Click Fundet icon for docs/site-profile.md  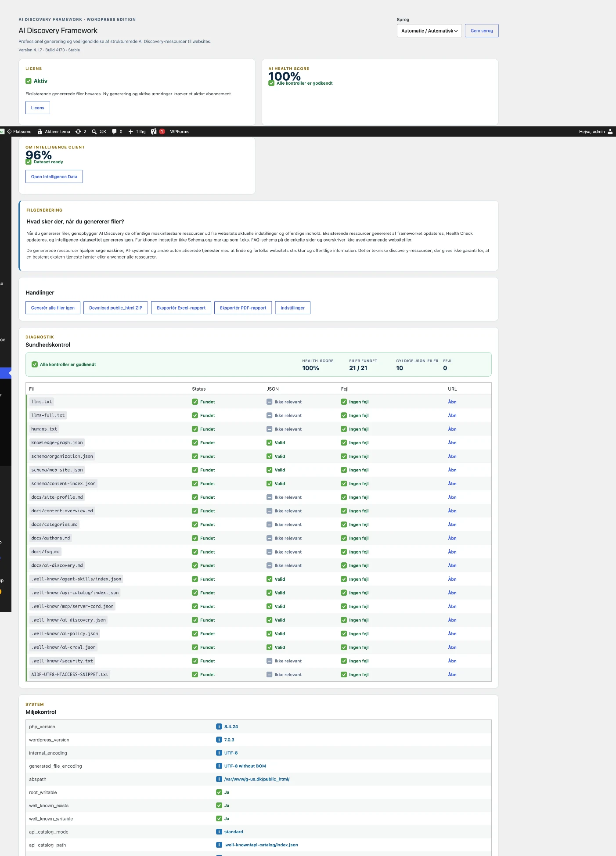(x=195, y=497)
